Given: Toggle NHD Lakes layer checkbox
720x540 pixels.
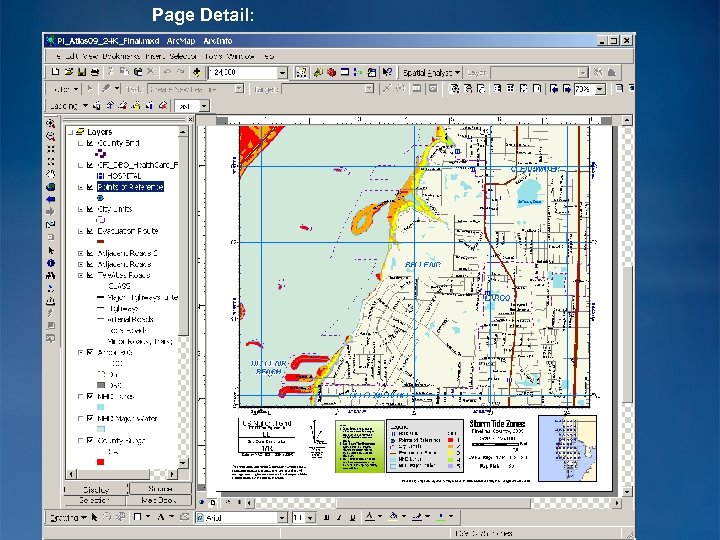Looking at the screenshot, I should (x=90, y=396).
